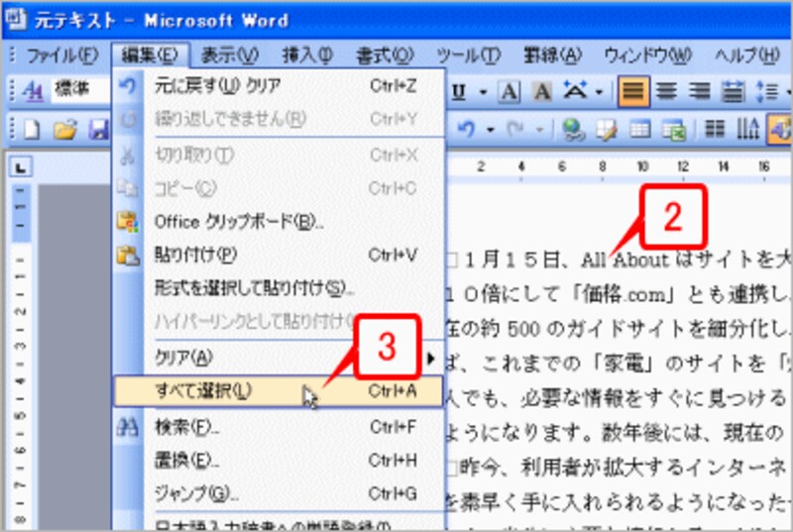Toggle Distributed alignment

coord(733,91)
